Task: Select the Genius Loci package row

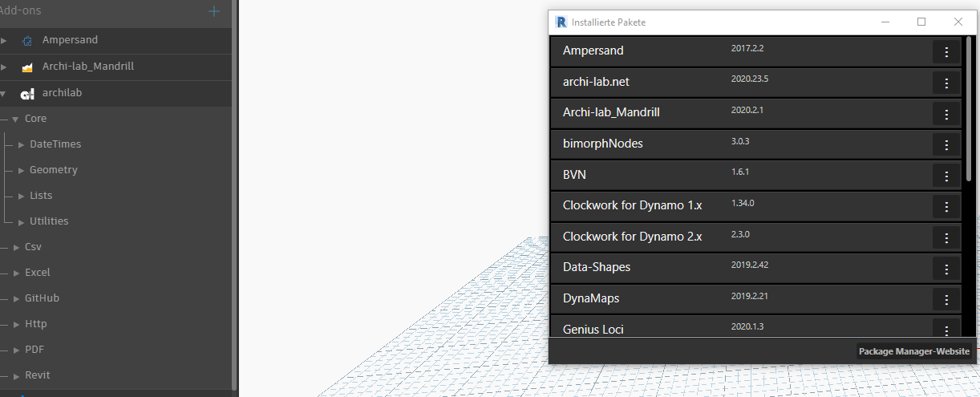Action: pos(756,326)
